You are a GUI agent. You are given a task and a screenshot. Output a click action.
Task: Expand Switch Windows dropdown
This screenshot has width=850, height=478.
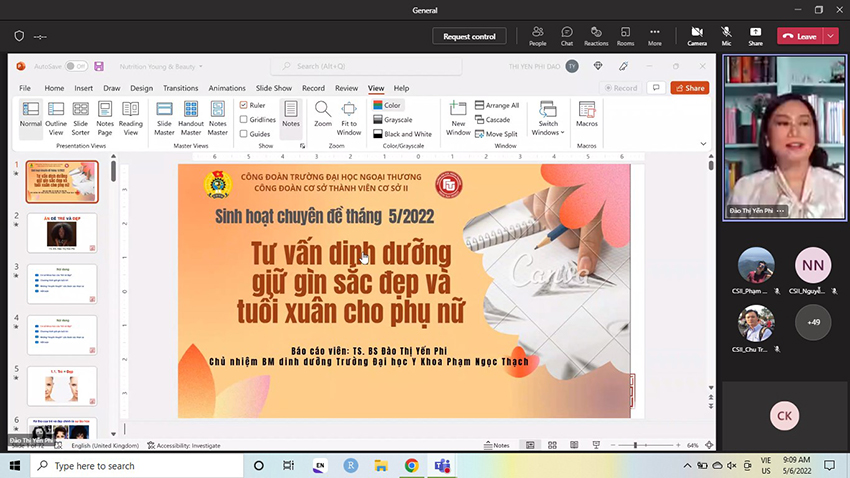click(548, 118)
